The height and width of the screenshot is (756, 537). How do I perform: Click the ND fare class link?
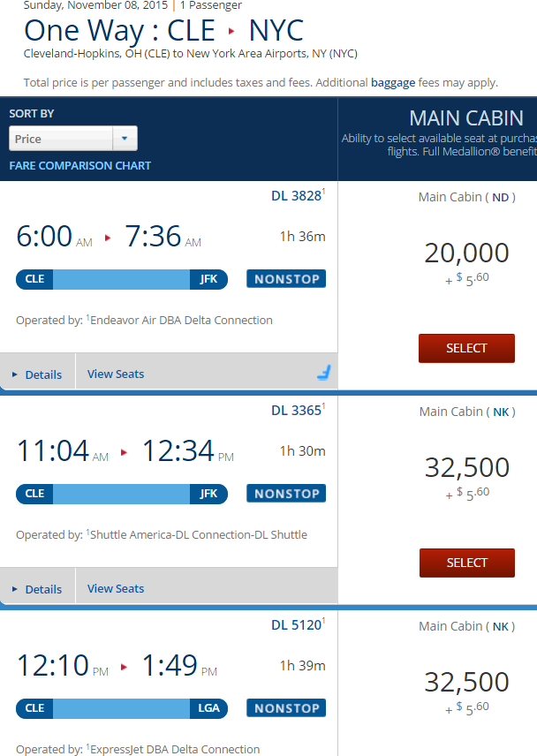pos(501,197)
